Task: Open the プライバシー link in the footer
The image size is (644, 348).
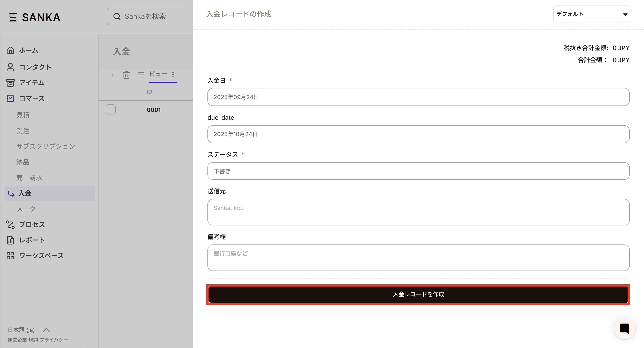Action: (54, 340)
